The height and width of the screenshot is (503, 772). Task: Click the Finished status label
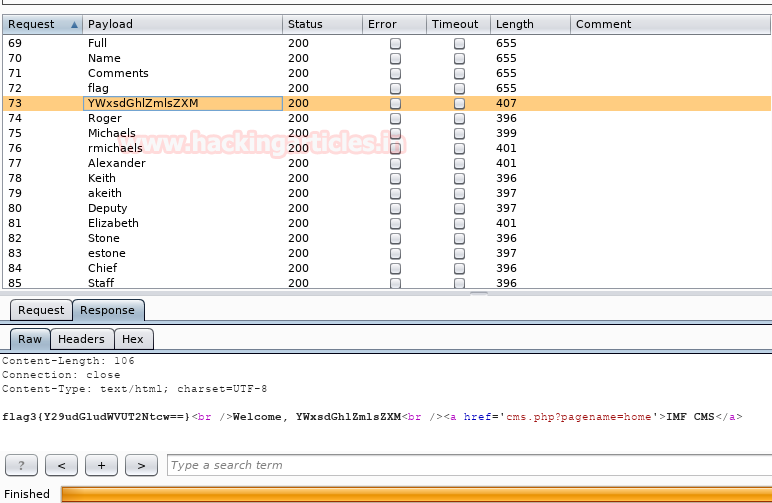click(27, 494)
